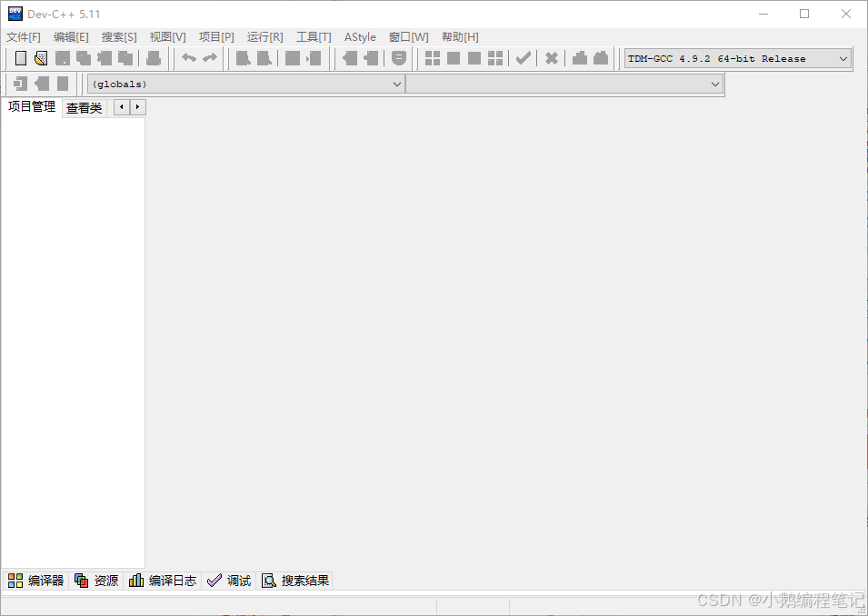The width and height of the screenshot is (868, 616).
Task: Open the 帮助[H] menu
Action: [x=460, y=37]
